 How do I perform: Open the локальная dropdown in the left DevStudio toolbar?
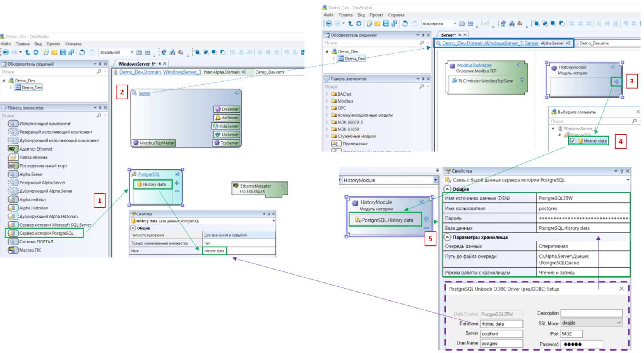(x=132, y=52)
